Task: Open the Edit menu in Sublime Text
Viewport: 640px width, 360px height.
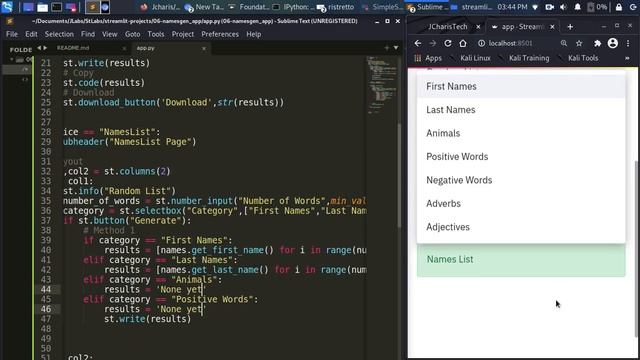Action: point(31,34)
